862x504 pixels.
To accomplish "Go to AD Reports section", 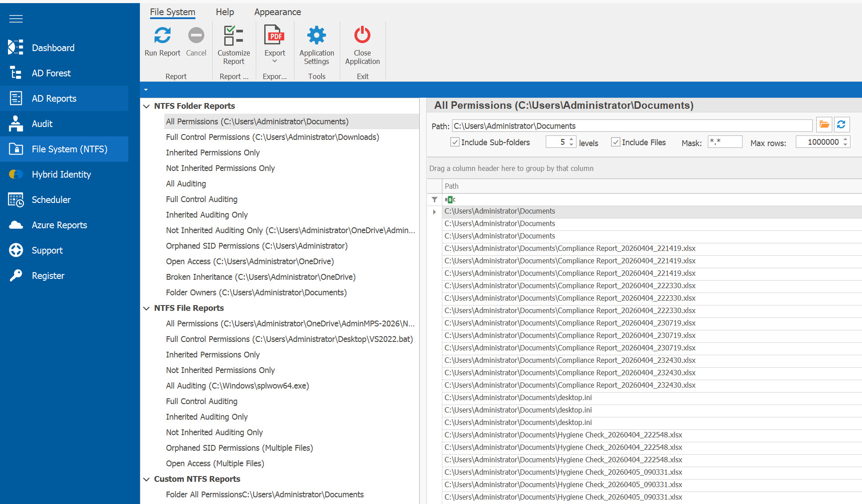I will pyautogui.click(x=64, y=98).
